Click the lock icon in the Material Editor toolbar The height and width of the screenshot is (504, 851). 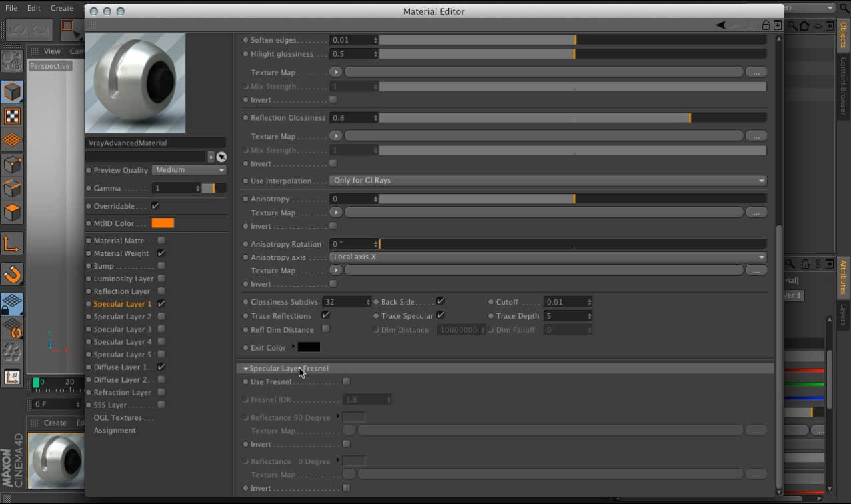(766, 25)
